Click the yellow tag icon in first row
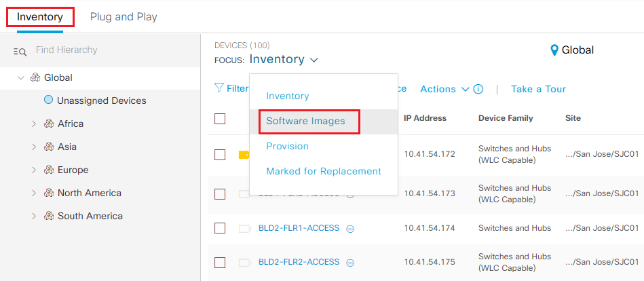644x281 pixels. point(244,155)
